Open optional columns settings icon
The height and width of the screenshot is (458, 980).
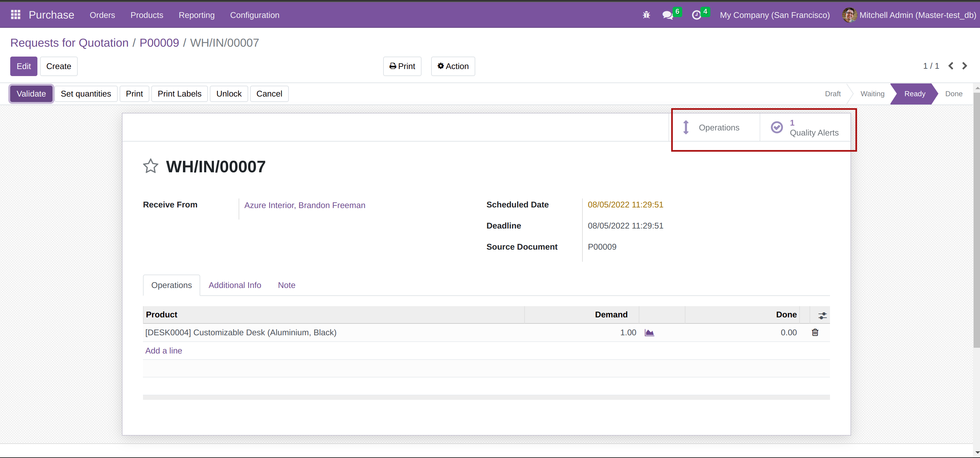coord(822,315)
